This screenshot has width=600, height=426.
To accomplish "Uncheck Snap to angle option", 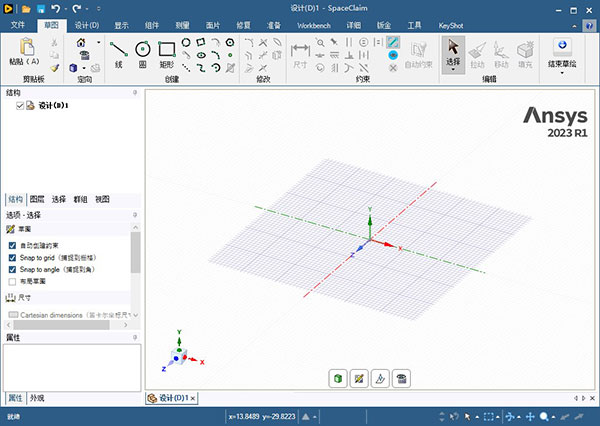I will tap(12, 269).
